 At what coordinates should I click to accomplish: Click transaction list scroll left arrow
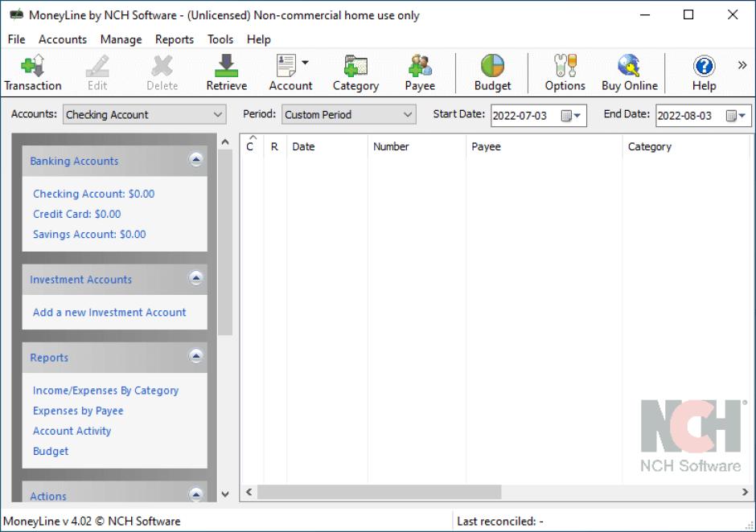[x=249, y=492]
